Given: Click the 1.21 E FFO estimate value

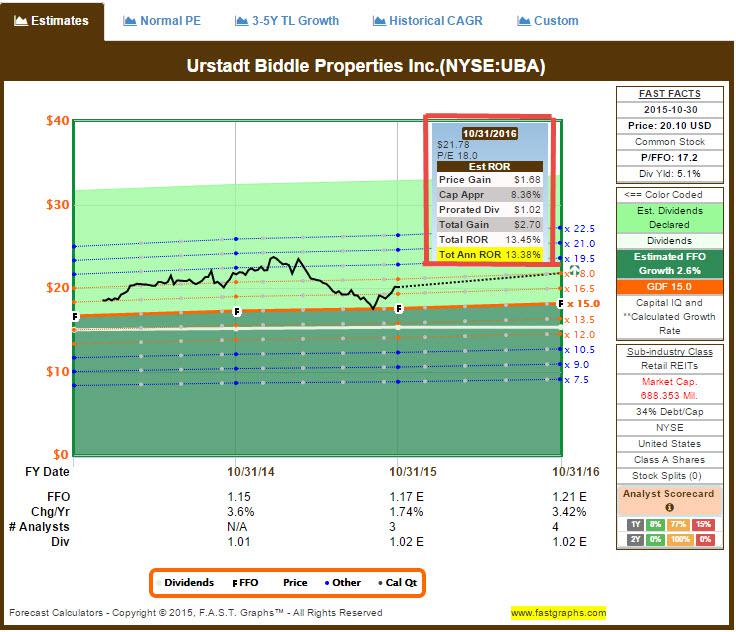Looking at the screenshot, I should [569, 497].
